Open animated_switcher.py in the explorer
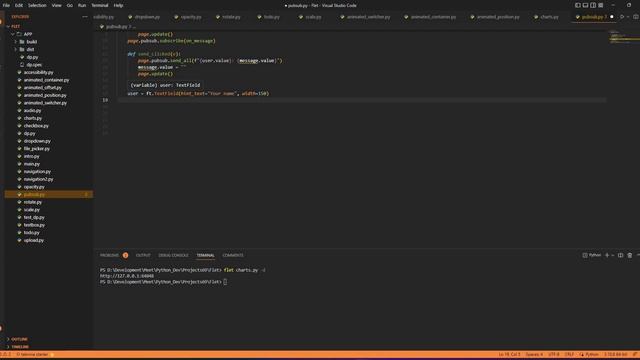 [45, 103]
